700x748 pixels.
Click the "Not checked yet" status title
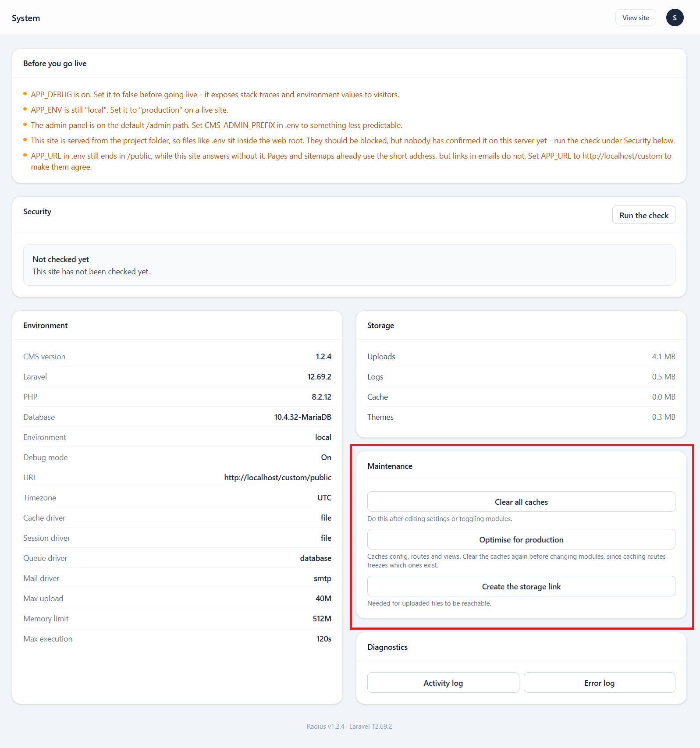61,259
